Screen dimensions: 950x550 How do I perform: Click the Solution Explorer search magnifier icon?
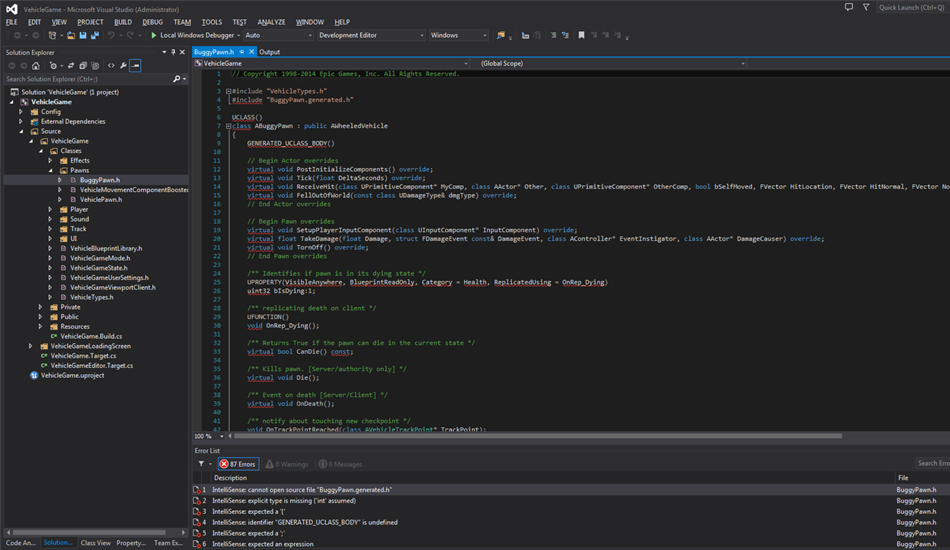point(176,79)
